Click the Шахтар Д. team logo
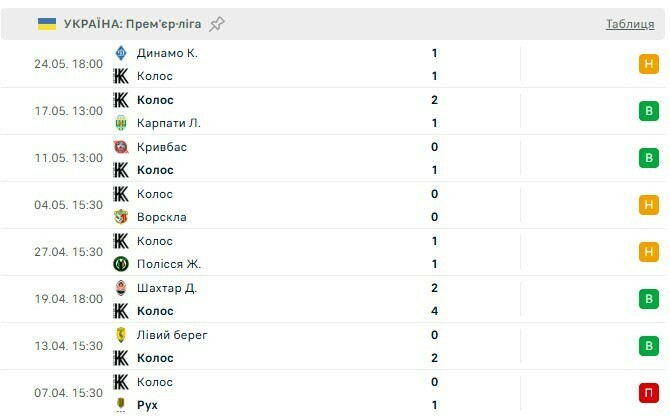The image size is (670, 416). 121,288
